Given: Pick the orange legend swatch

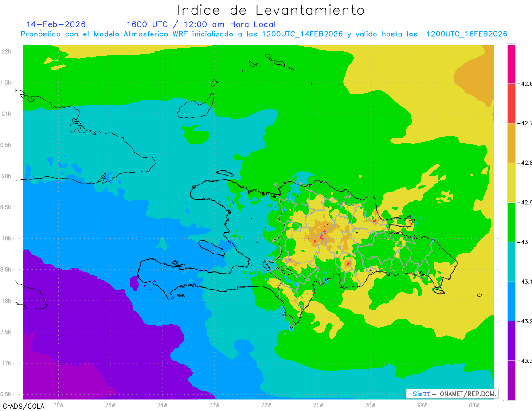Looking at the screenshot, I should click(511, 143).
